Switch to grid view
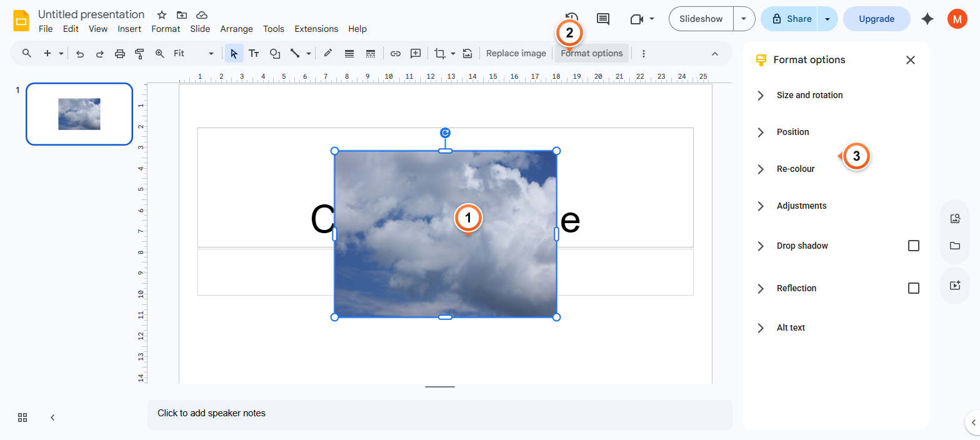 coord(22,417)
